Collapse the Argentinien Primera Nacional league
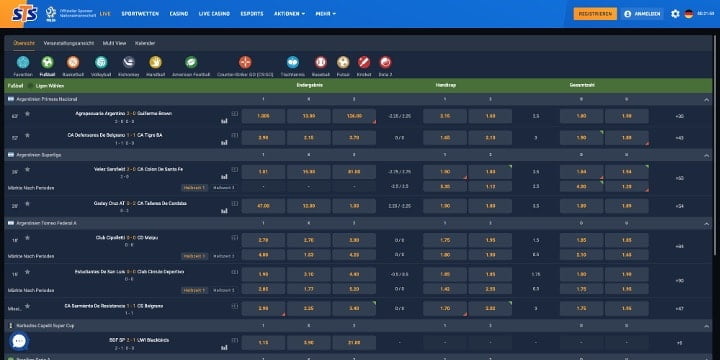 [706, 100]
